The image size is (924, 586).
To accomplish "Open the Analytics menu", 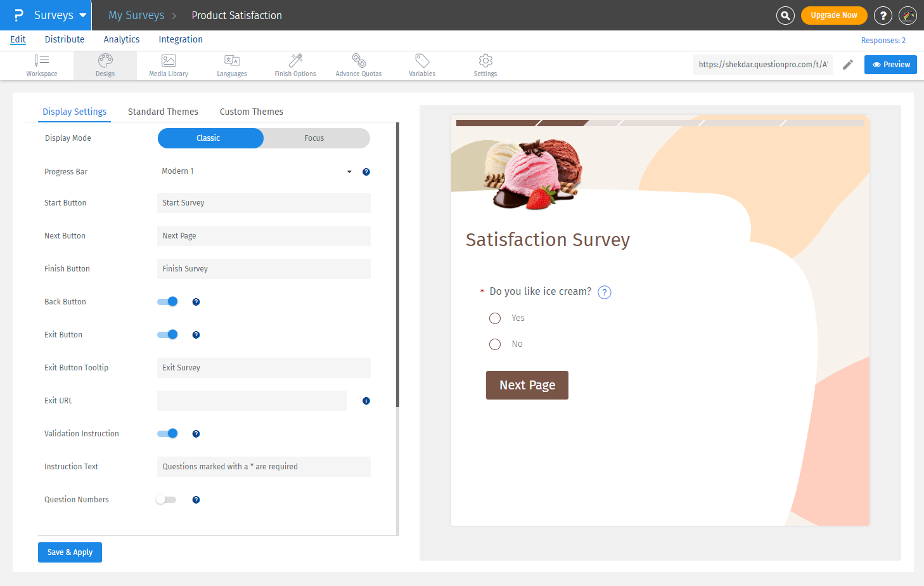I will [x=122, y=39].
